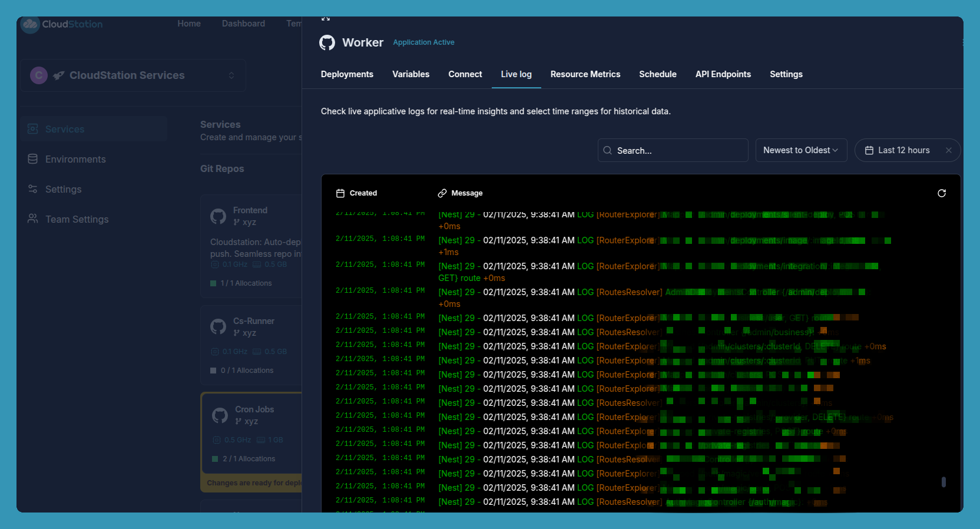Image resolution: width=980 pixels, height=529 pixels.
Task: Click the Cs-Runner card GitHub icon
Action: pos(218,327)
